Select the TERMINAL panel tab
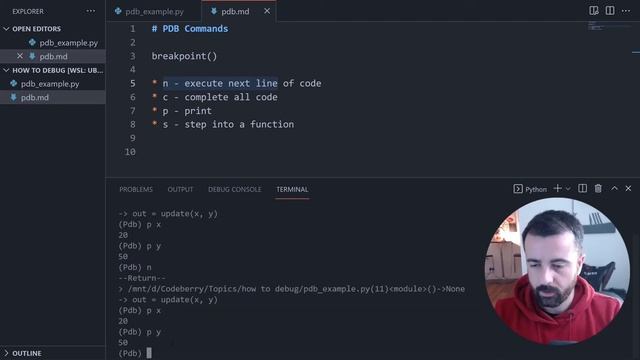 292,189
